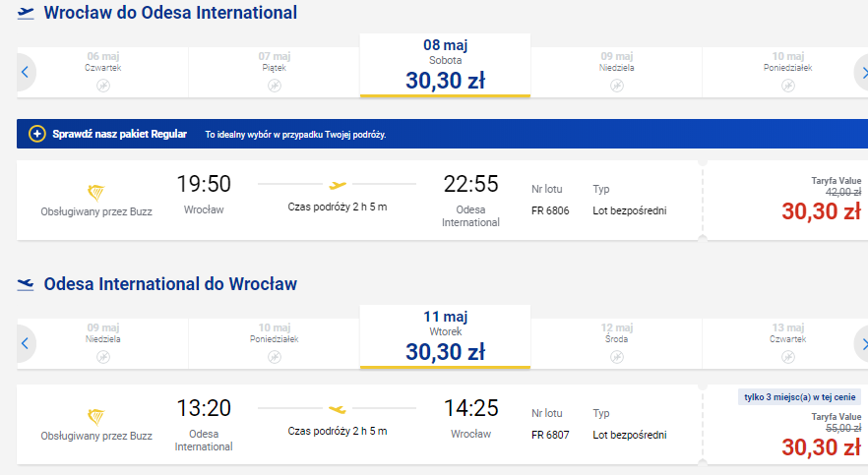Select the 08 maj Sobota date tab

click(x=445, y=65)
